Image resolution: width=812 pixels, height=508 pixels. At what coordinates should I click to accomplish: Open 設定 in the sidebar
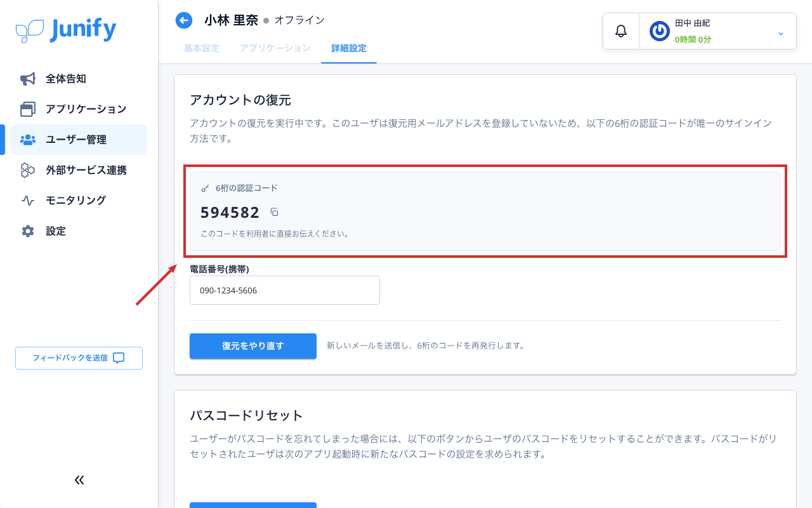79,231
